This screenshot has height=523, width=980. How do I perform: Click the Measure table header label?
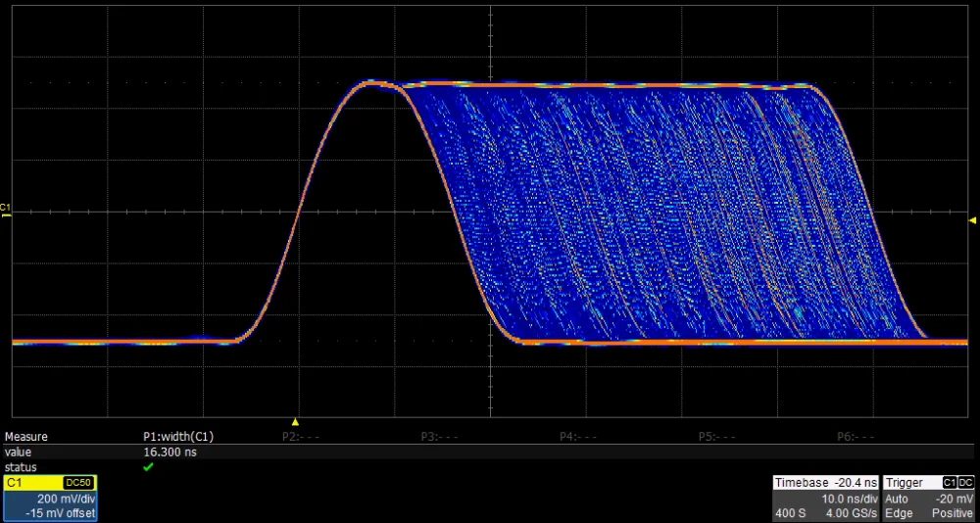26,437
